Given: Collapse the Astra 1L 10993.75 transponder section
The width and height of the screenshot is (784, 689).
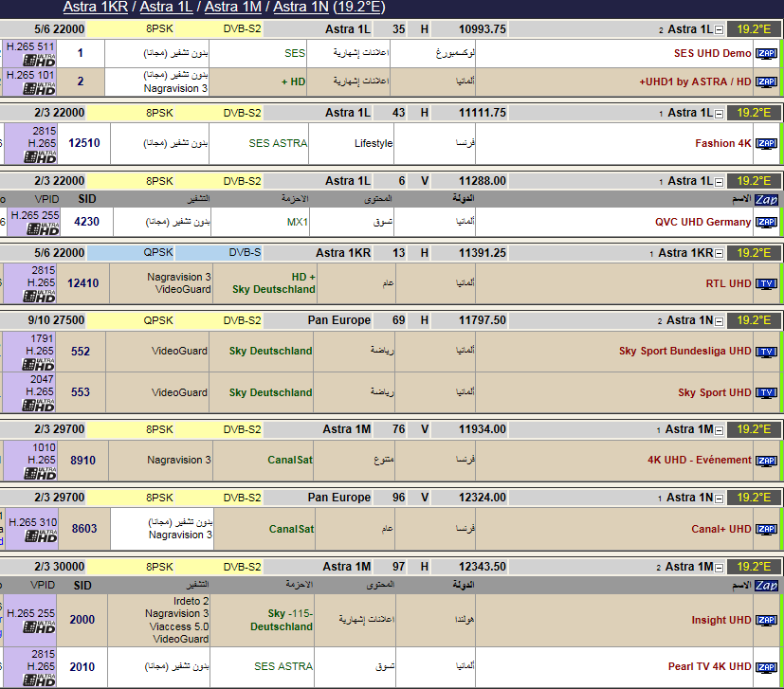Looking at the screenshot, I should (719, 30).
